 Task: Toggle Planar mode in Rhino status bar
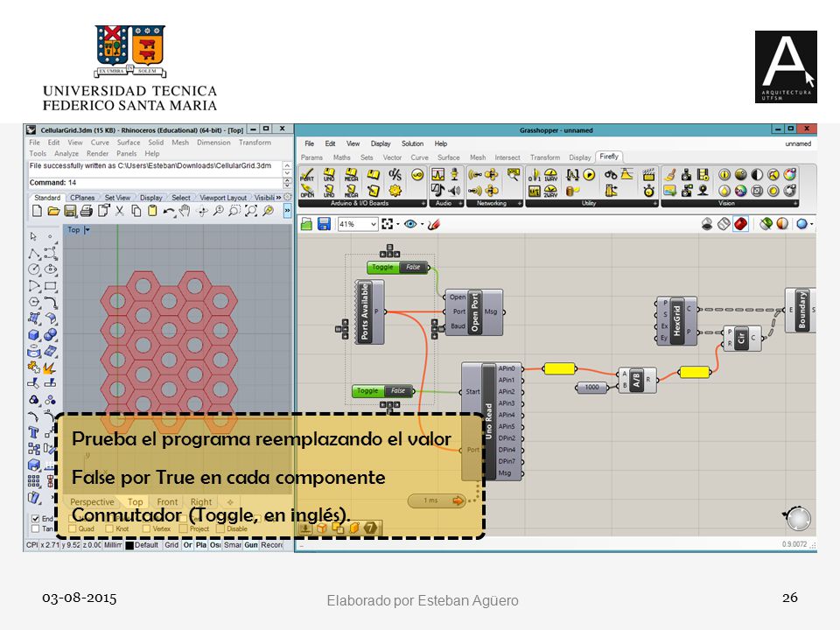[201, 545]
